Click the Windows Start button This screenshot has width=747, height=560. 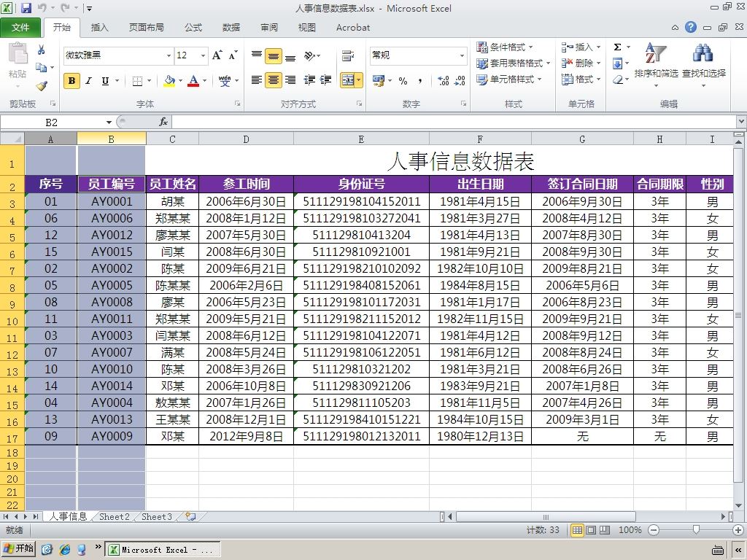[18, 549]
